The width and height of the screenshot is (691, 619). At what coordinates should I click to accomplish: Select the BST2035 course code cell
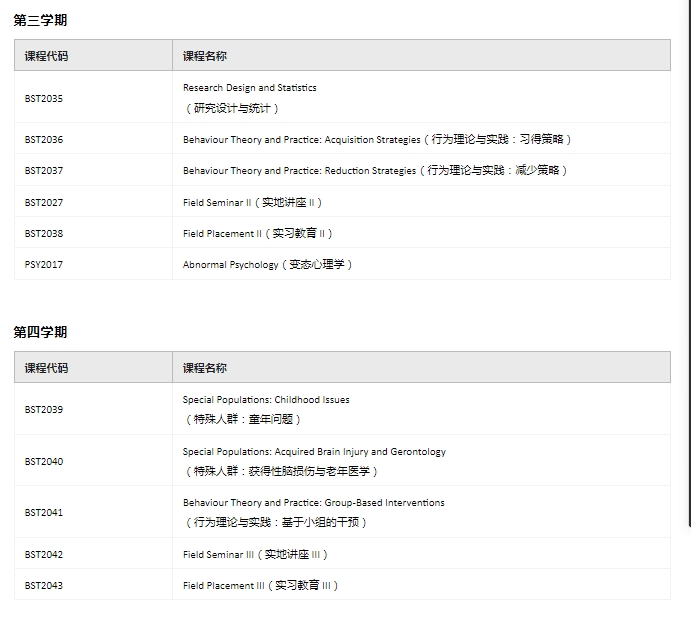[44, 98]
